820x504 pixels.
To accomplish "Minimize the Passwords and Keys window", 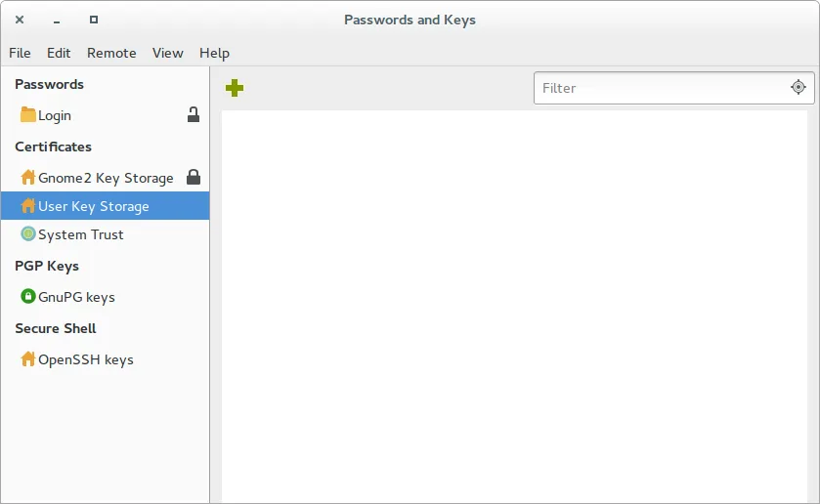I will 57,20.
